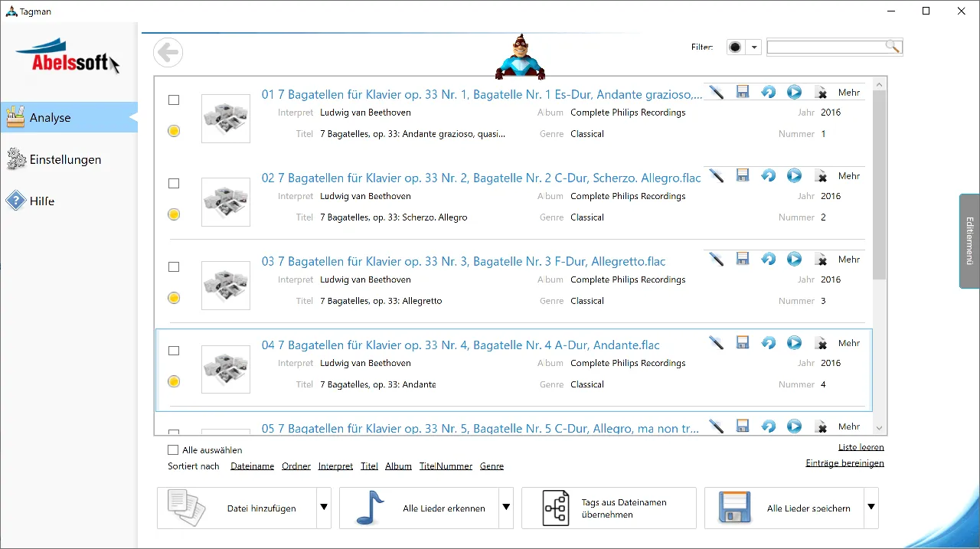Sort list by TitelNummer
The width and height of the screenshot is (980, 549).
(x=446, y=466)
